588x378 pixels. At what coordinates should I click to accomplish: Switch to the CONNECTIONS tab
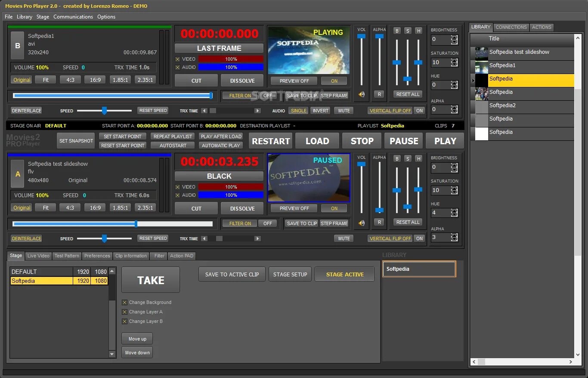(511, 27)
